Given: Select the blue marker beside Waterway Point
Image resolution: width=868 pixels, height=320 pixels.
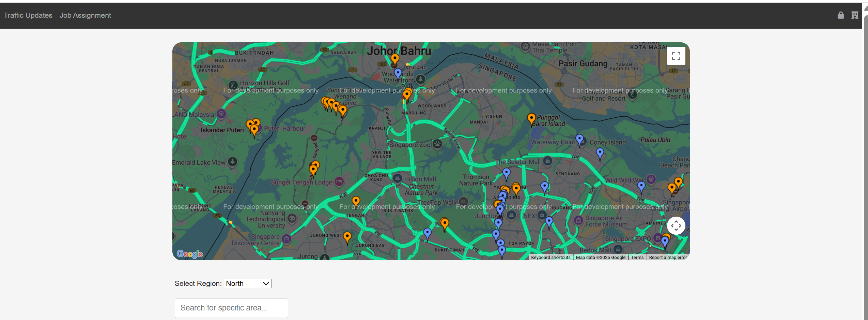Looking at the screenshot, I should 579,141.
